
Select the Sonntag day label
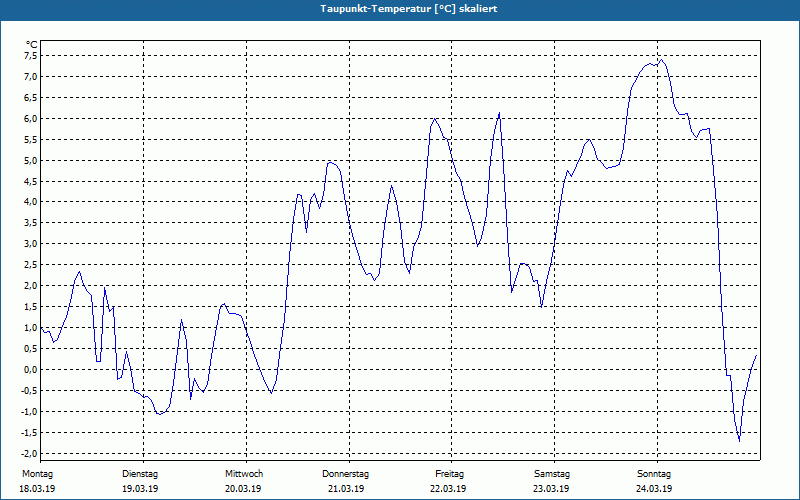654,474
